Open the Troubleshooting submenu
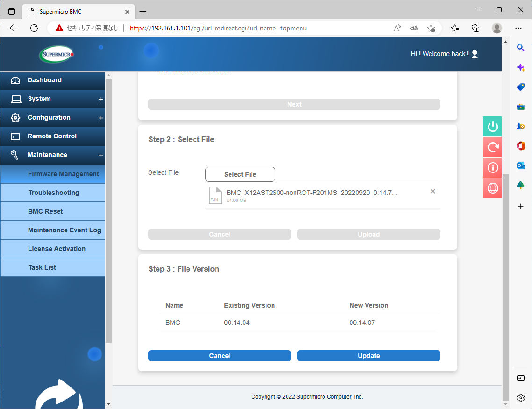The width and height of the screenshot is (532, 409). pyautogui.click(x=52, y=193)
